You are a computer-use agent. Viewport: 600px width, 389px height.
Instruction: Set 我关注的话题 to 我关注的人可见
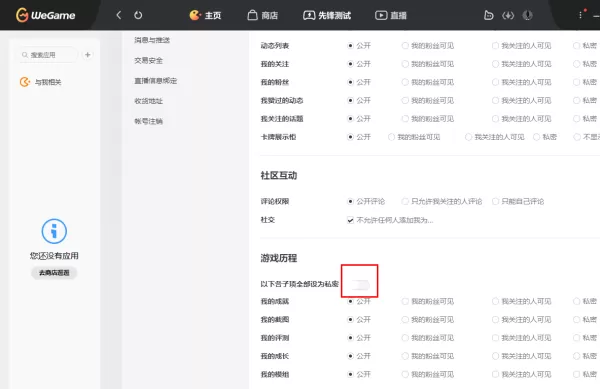point(495,119)
